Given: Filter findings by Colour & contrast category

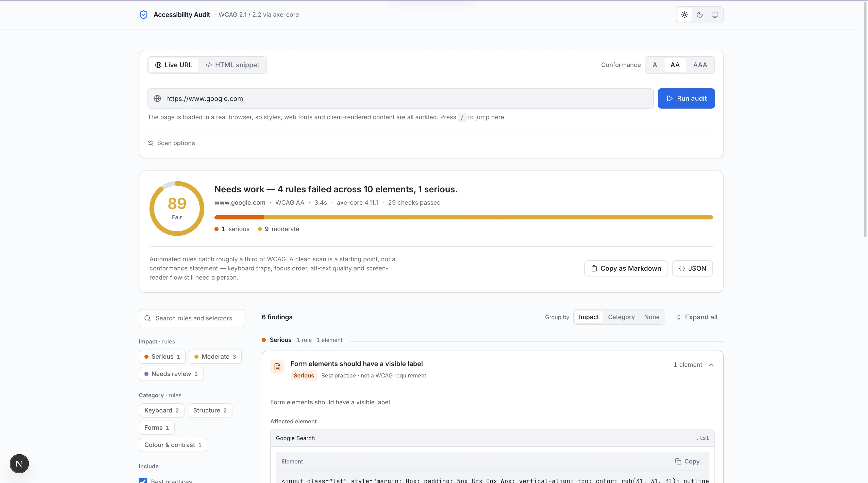Looking at the screenshot, I should tap(173, 445).
